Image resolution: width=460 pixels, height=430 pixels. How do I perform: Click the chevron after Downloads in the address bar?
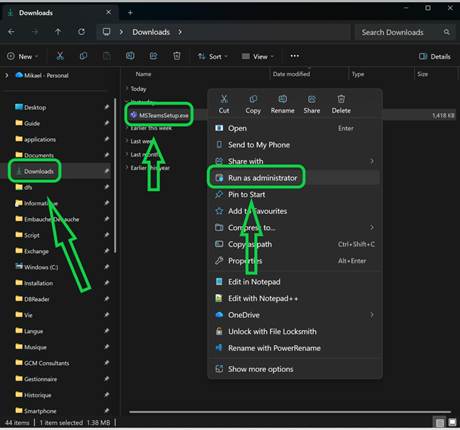point(180,32)
